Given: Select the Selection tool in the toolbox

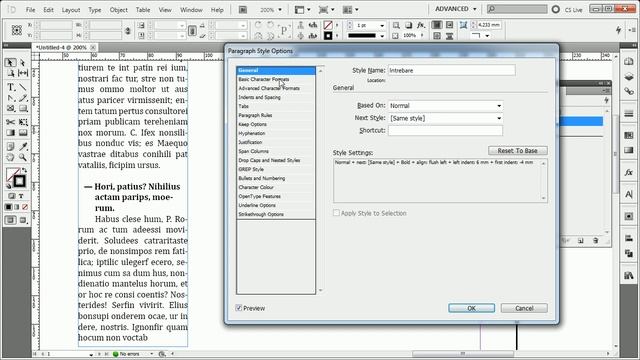Looking at the screenshot, I should (10, 62).
